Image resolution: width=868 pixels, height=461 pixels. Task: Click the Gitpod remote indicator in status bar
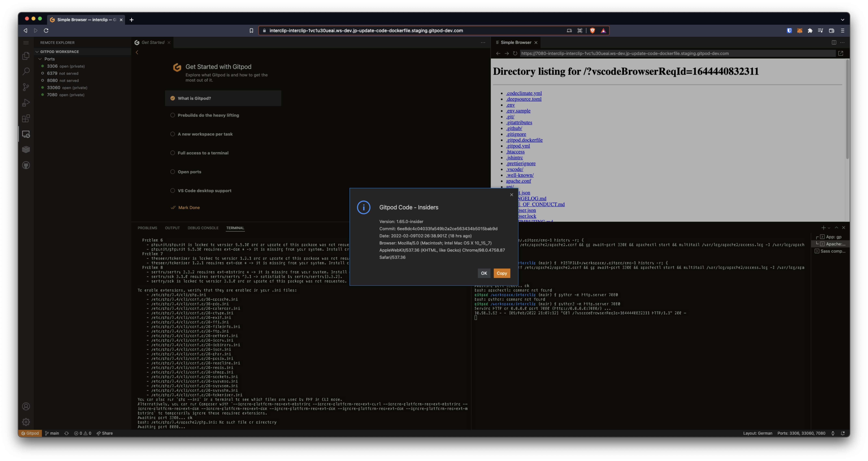[30, 433]
